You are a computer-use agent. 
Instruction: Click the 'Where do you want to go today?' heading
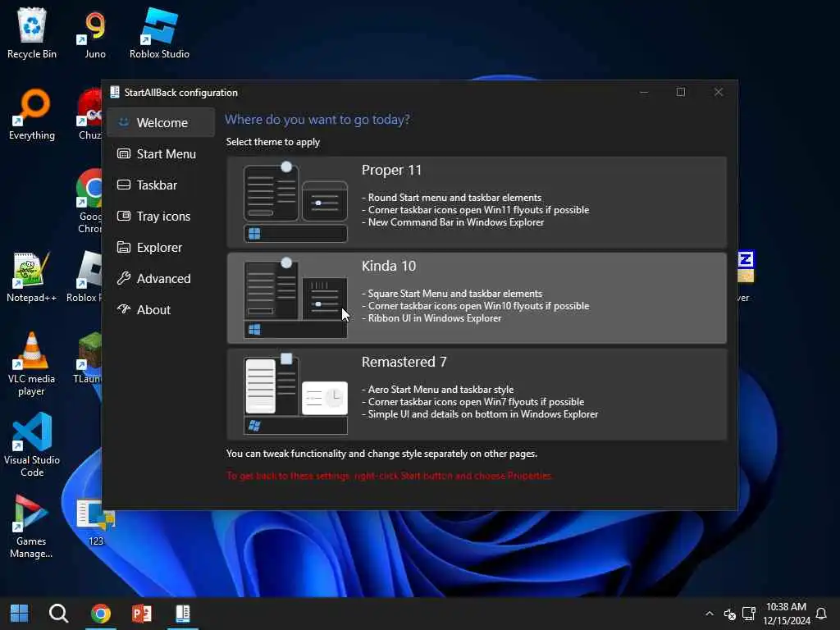coord(317,120)
